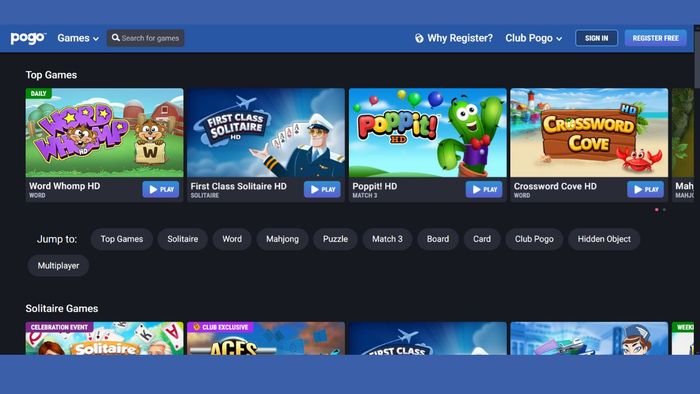700x394 pixels.
Task: Click the Solitaire Games heading
Action: 62,308
